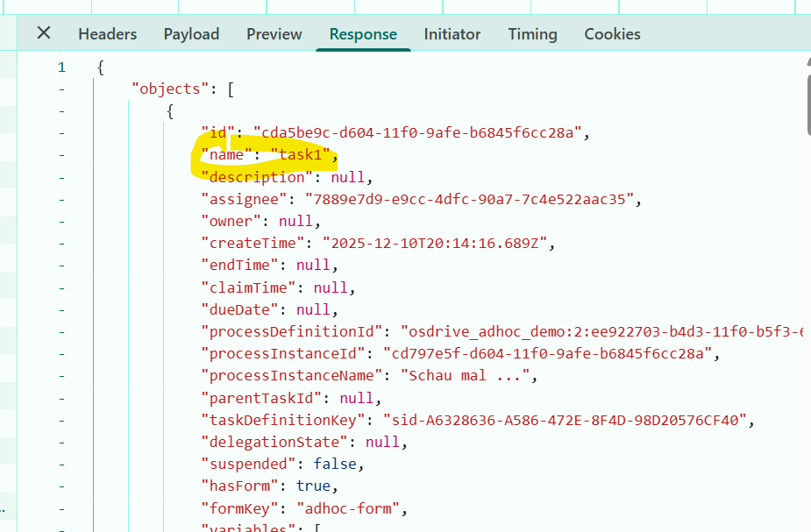Screen dimensions: 811x532
Task: View the Cookies tab
Action: pyautogui.click(x=612, y=34)
